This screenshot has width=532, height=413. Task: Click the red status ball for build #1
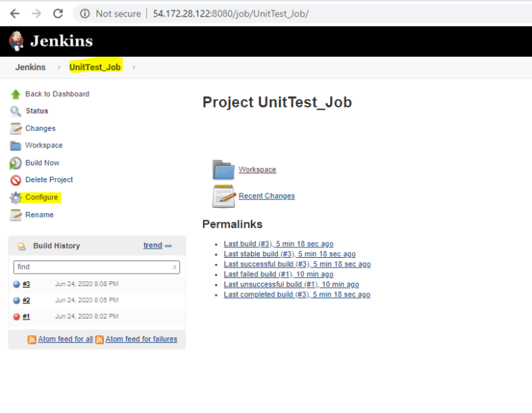[x=17, y=317]
